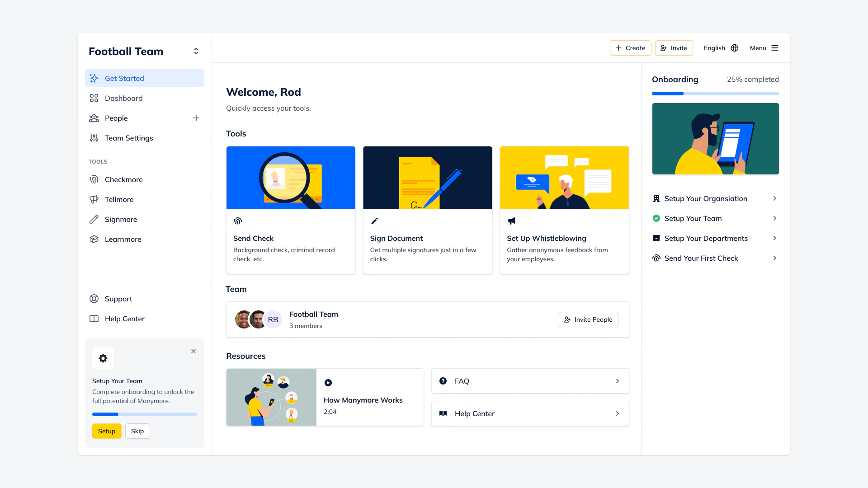Click pencil icon on Sign Document card

point(374,221)
